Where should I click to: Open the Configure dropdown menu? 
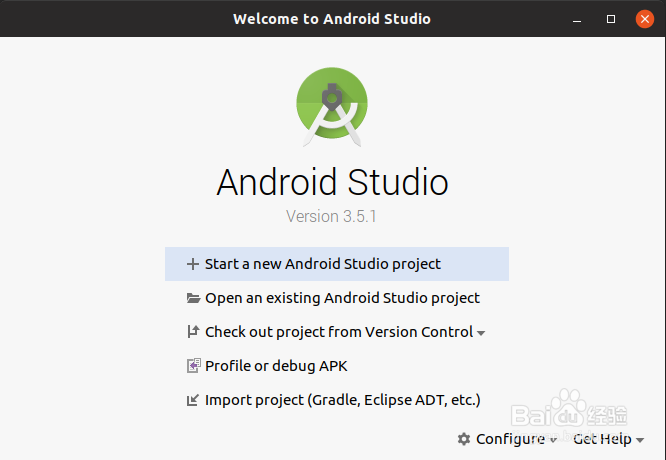pos(508,439)
